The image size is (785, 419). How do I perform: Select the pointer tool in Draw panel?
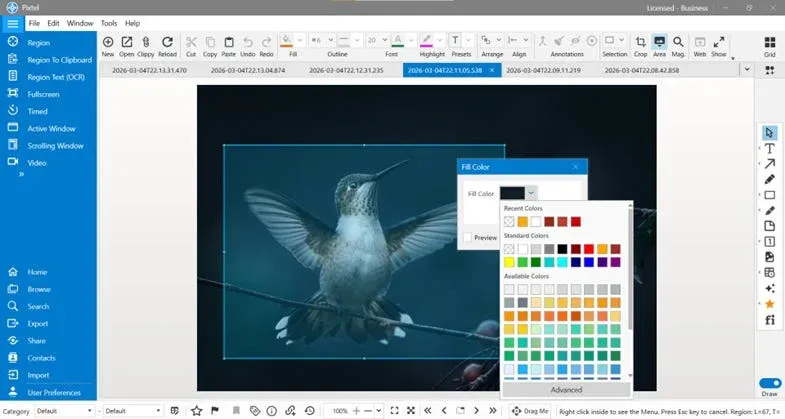click(769, 133)
